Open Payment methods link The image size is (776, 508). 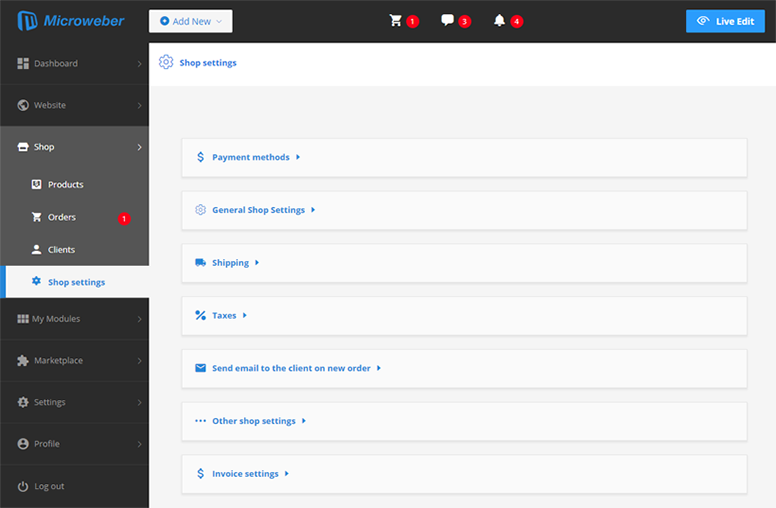tap(251, 157)
